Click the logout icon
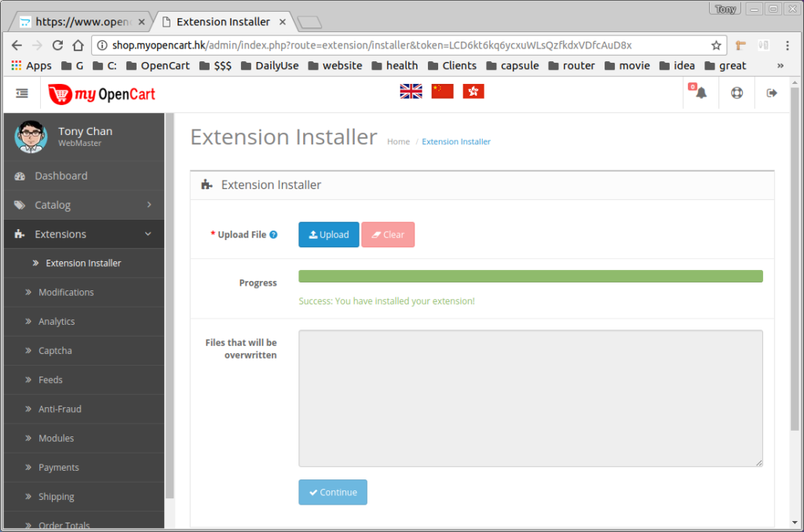804x532 pixels. (771, 92)
